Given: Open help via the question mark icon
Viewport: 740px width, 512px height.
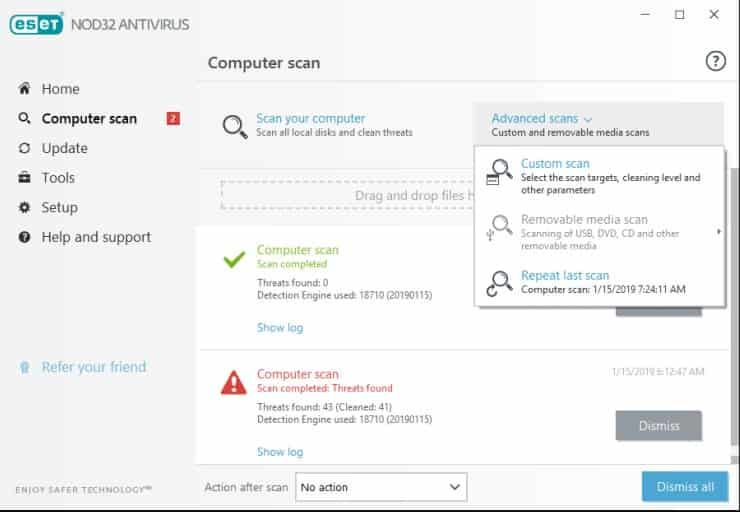Looking at the screenshot, I should (x=715, y=61).
